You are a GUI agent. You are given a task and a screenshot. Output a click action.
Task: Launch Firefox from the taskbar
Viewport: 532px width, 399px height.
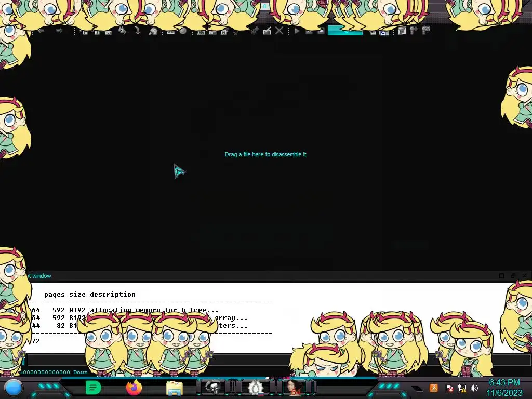pyautogui.click(x=134, y=388)
